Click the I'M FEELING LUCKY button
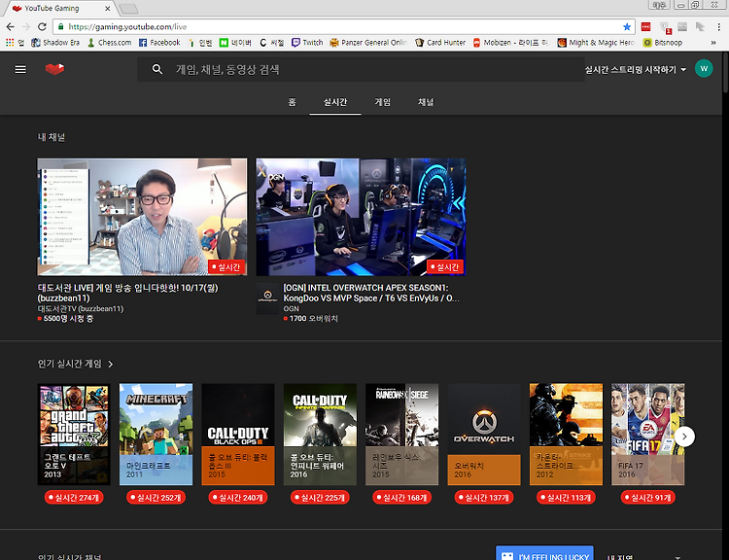This screenshot has height=560, width=729. click(544, 553)
